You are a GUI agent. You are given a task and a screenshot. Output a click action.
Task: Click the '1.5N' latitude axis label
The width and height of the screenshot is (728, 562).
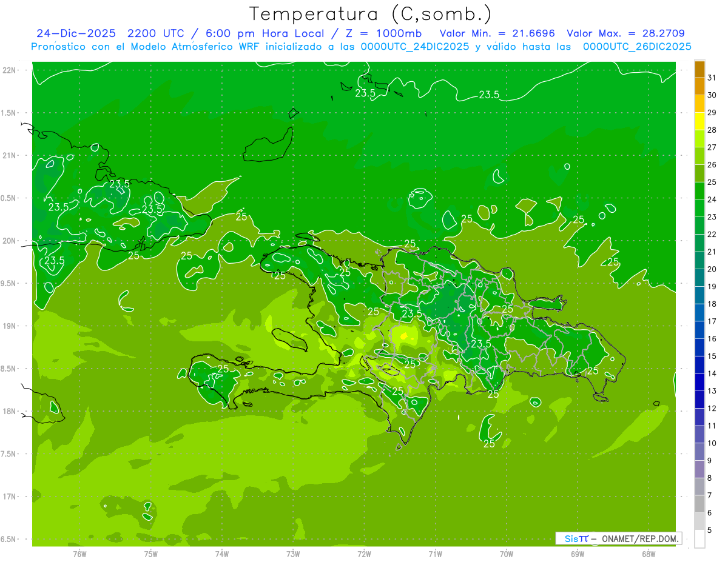pyautogui.click(x=10, y=113)
